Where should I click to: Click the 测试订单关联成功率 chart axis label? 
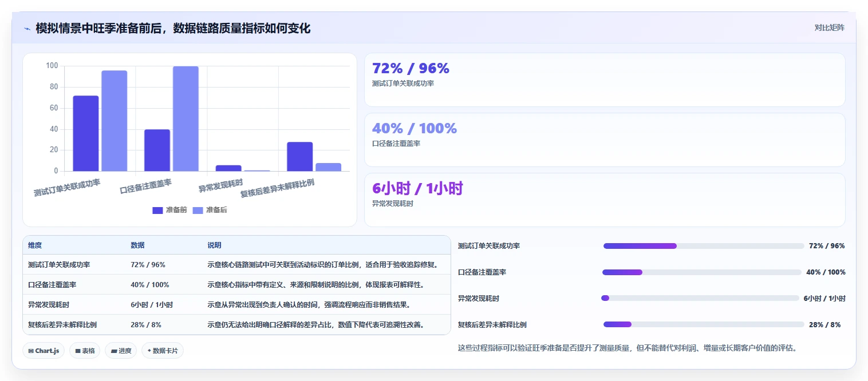click(67, 187)
